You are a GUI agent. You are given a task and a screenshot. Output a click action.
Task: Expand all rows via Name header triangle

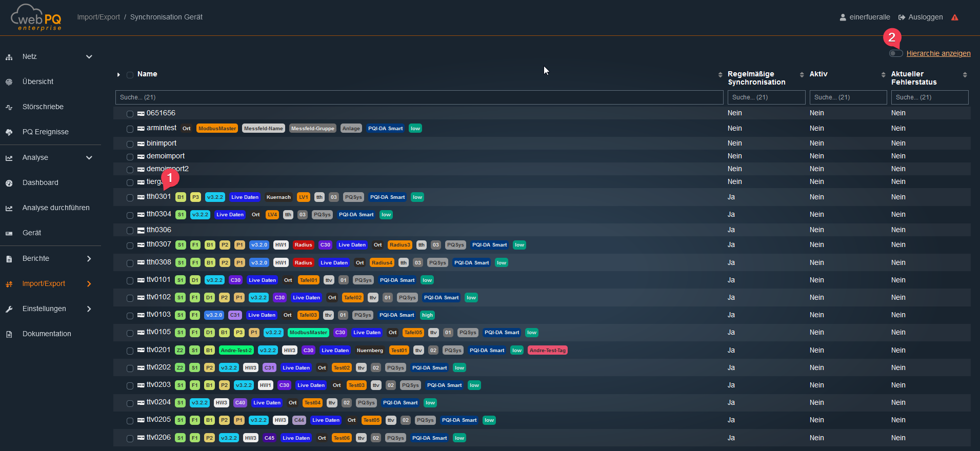point(118,75)
